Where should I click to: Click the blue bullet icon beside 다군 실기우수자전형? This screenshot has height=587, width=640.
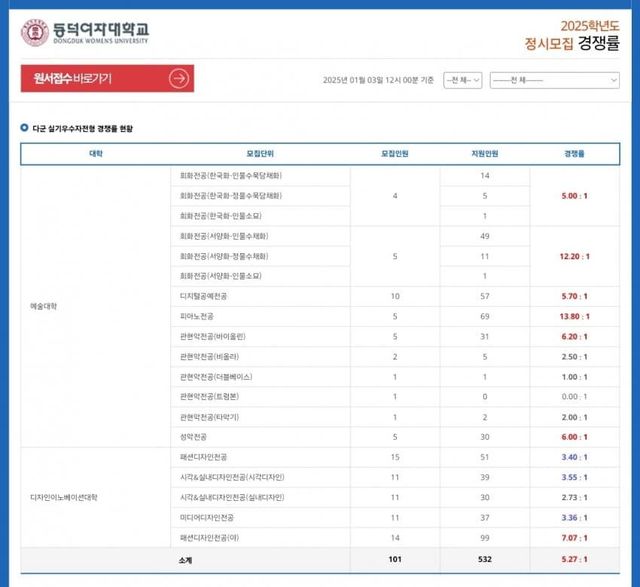(25, 128)
